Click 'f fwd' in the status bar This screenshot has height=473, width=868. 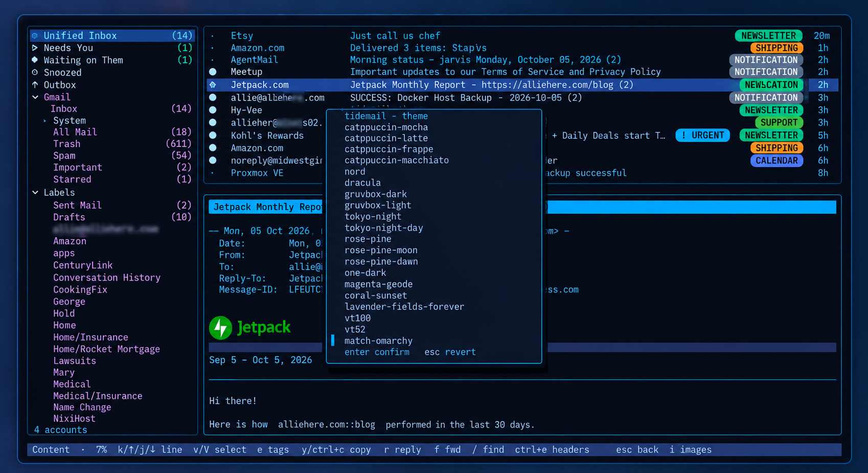click(x=447, y=450)
